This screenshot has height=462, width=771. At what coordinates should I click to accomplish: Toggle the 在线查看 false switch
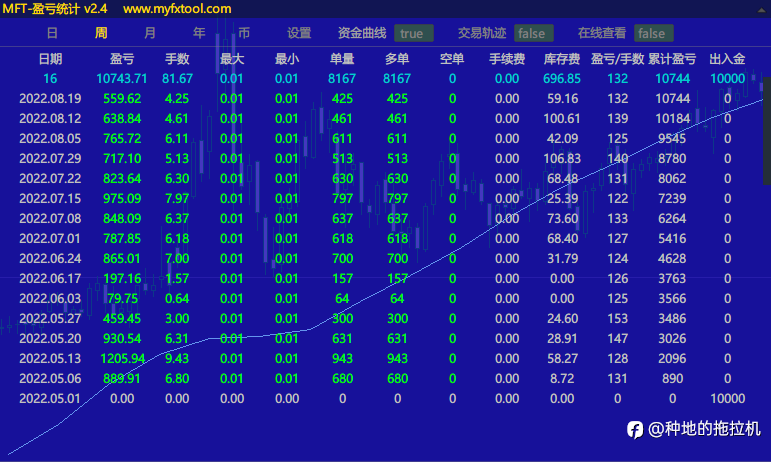pyautogui.click(x=653, y=33)
